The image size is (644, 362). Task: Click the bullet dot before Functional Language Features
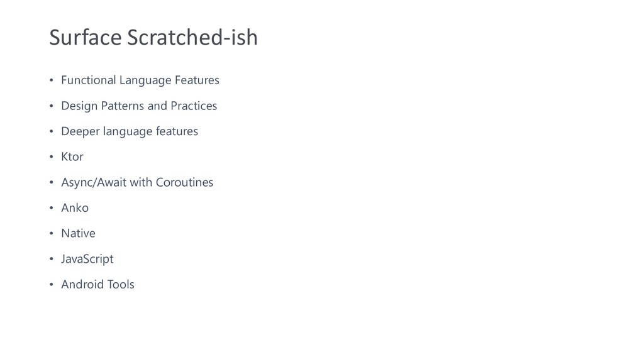tap(52, 80)
